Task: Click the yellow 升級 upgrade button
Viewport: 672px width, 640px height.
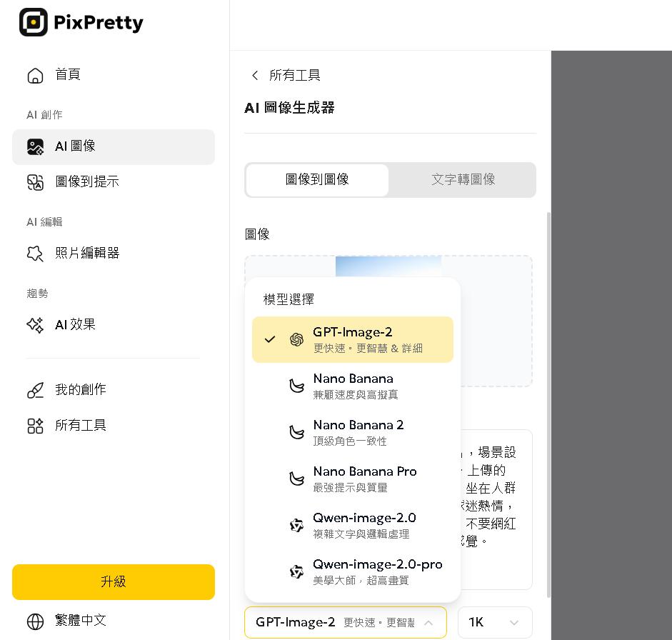Action: 113,581
